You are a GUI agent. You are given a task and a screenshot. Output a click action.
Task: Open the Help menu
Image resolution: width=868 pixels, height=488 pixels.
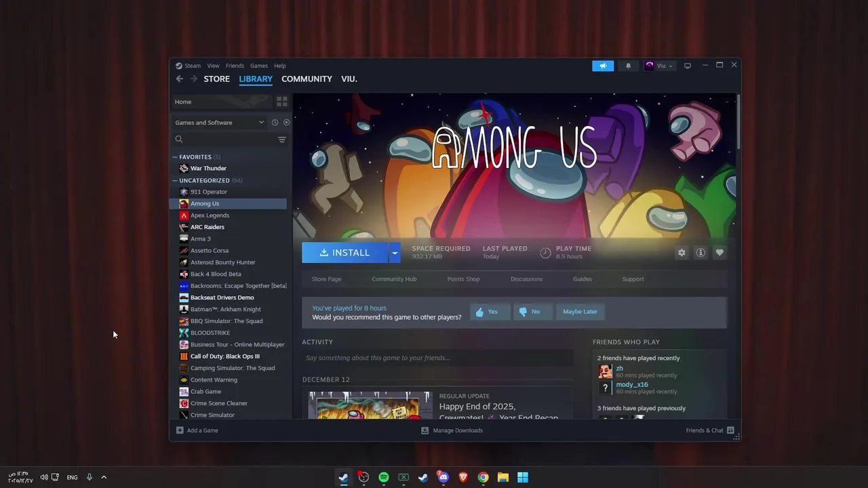[280, 66]
